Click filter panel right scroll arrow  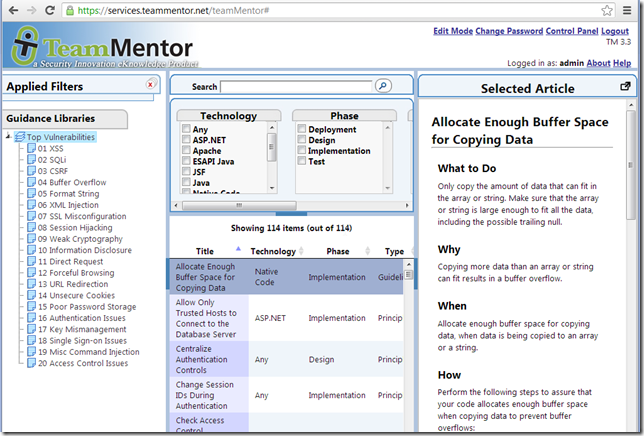[407, 205]
